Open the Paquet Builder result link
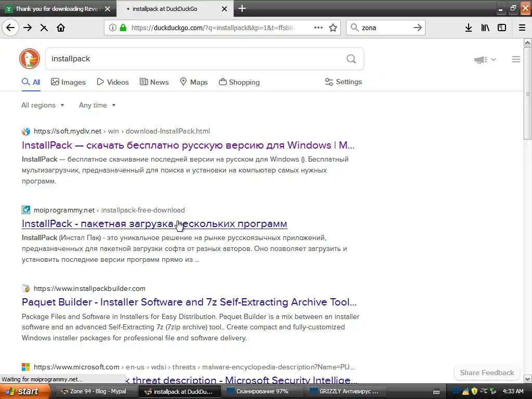532x399 pixels. click(x=189, y=302)
